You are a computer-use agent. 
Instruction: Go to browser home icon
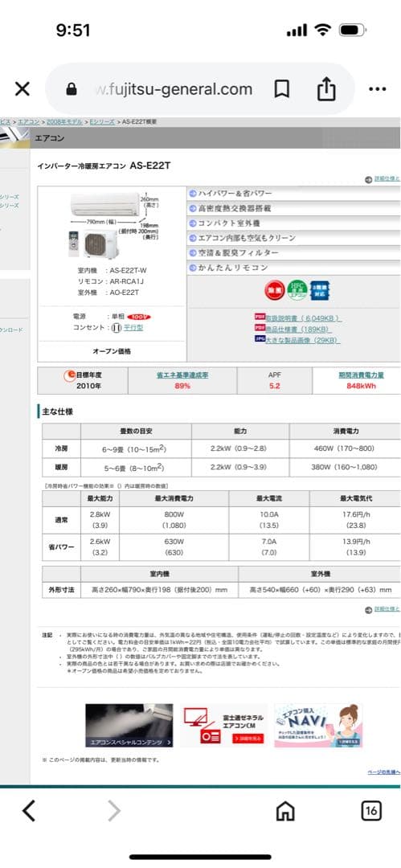pyautogui.click(x=285, y=812)
